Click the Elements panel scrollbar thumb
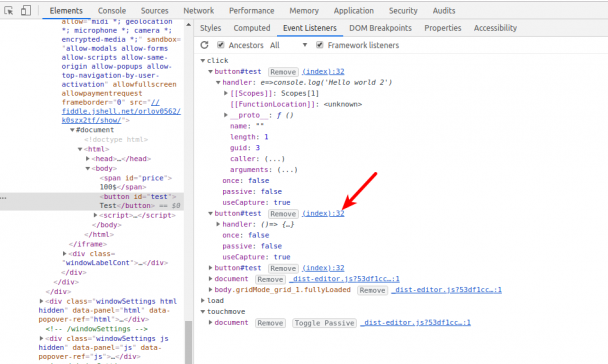This screenshot has height=364, width=608. point(188,342)
